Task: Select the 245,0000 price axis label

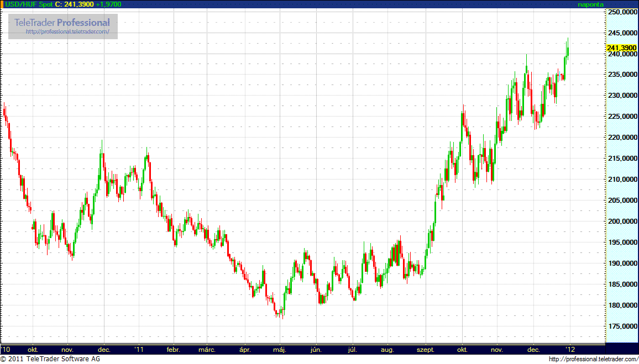Action: (x=622, y=33)
